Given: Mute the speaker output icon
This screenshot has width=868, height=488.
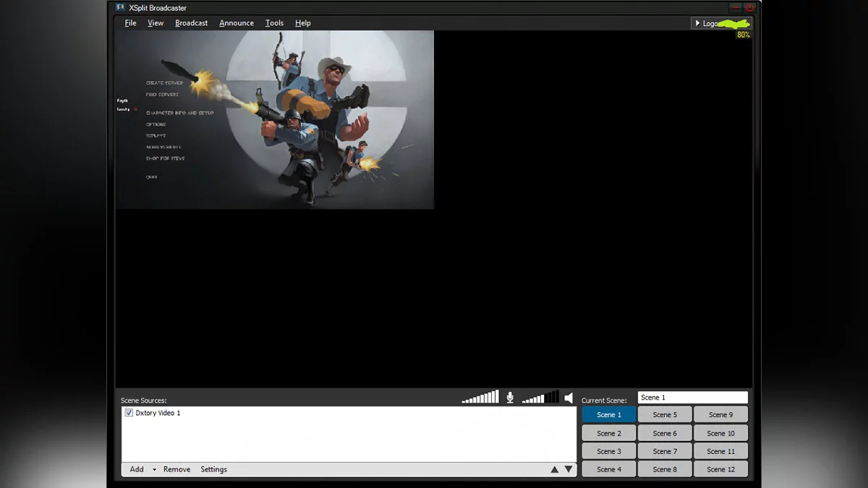Looking at the screenshot, I should click(569, 398).
